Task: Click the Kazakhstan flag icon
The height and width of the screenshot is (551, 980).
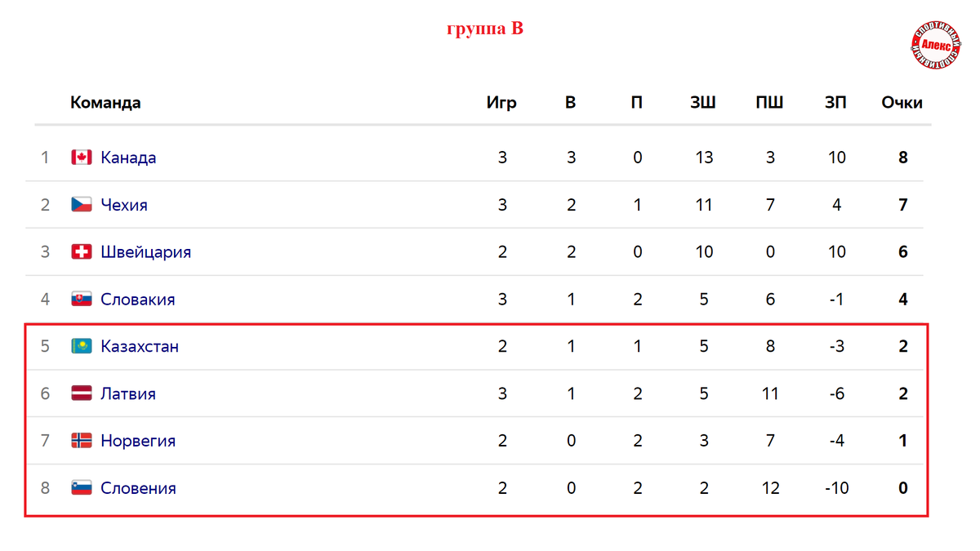Action: click(x=81, y=346)
